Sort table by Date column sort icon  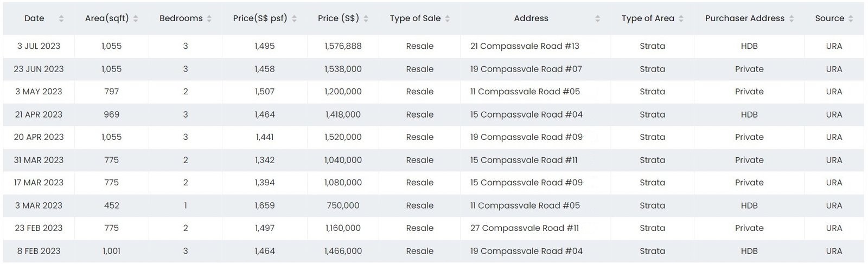(61, 18)
